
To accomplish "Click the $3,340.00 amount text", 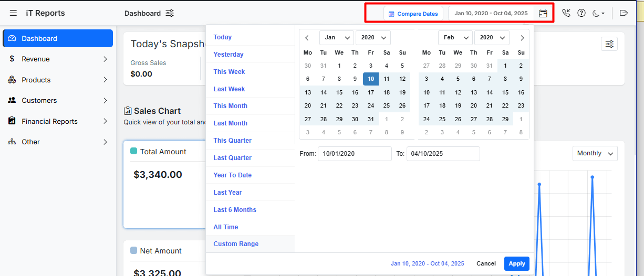I will point(158,175).
